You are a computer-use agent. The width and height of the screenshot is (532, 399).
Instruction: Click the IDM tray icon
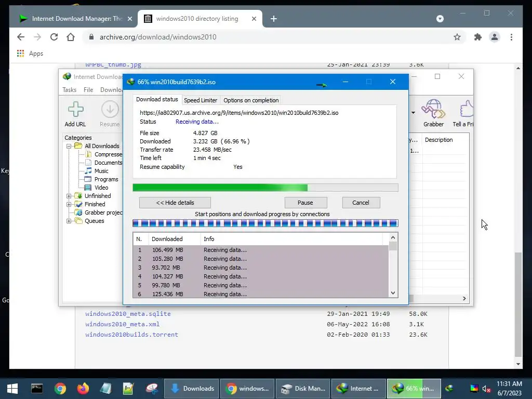point(449,388)
